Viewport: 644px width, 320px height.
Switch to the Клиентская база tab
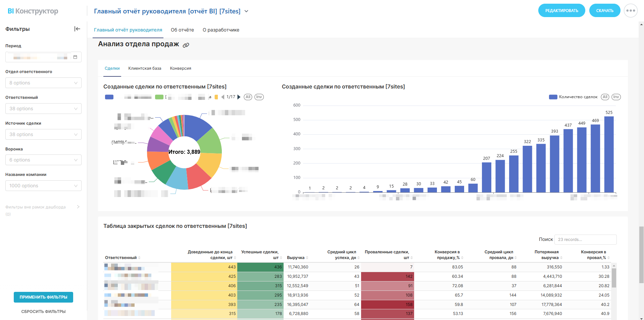[x=145, y=68]
